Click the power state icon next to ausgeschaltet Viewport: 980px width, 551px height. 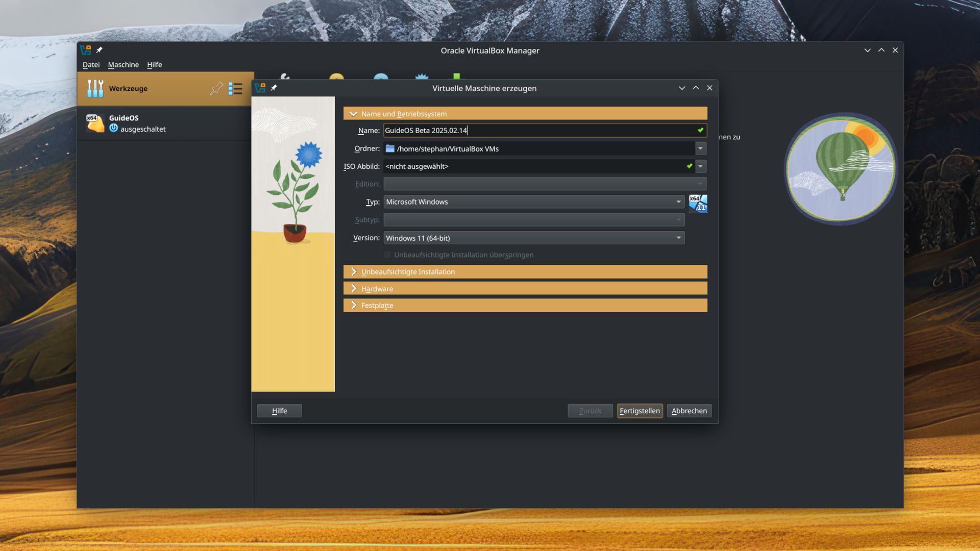(113, 129)
